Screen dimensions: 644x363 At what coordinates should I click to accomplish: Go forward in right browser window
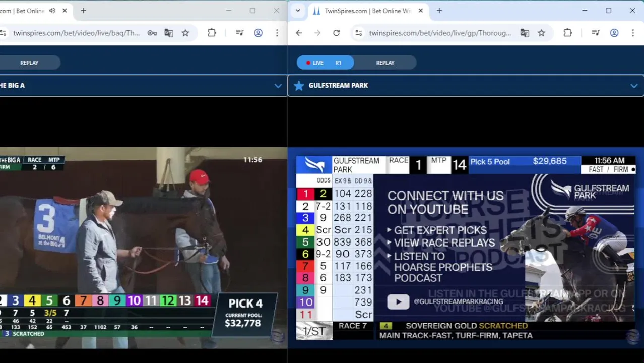pyautogui.click(x=317, y=33)
